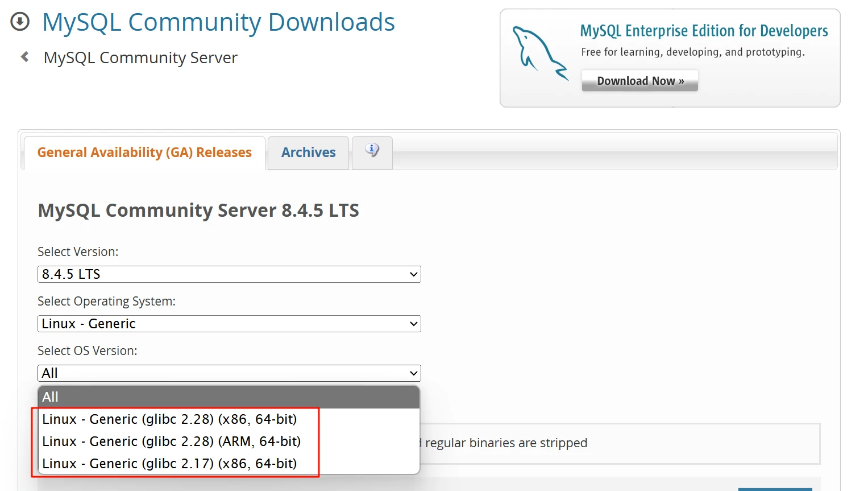This screenshot has height=491, width=868.
Task: Click the back chevron before MySQL Community Server
Action: coord(24,57)
